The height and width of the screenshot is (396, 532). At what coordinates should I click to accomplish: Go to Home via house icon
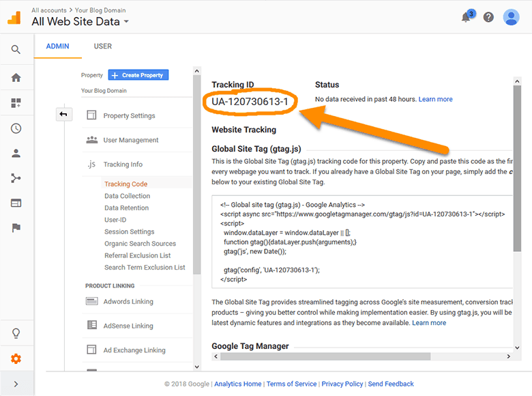point(16,77)
